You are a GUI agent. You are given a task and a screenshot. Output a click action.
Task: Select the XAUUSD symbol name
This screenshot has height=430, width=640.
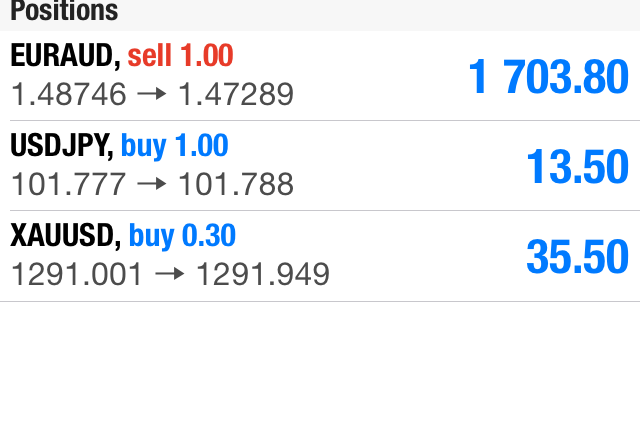click(65, 236)
